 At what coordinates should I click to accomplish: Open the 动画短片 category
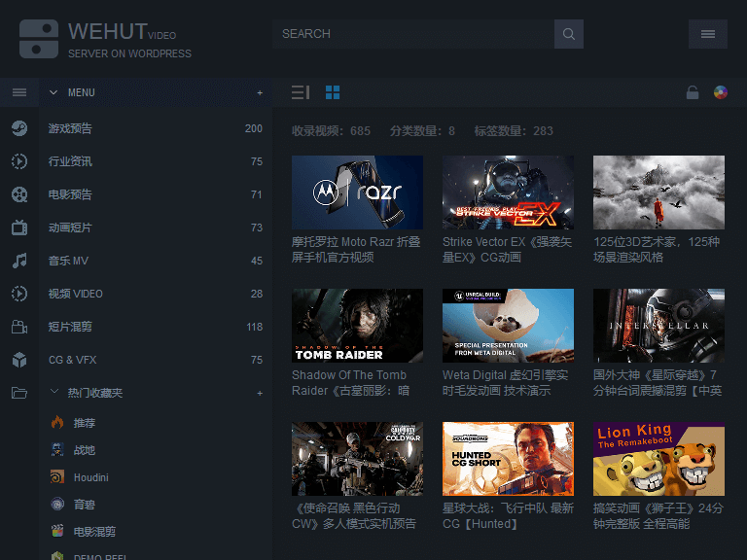tap(156, 227)
